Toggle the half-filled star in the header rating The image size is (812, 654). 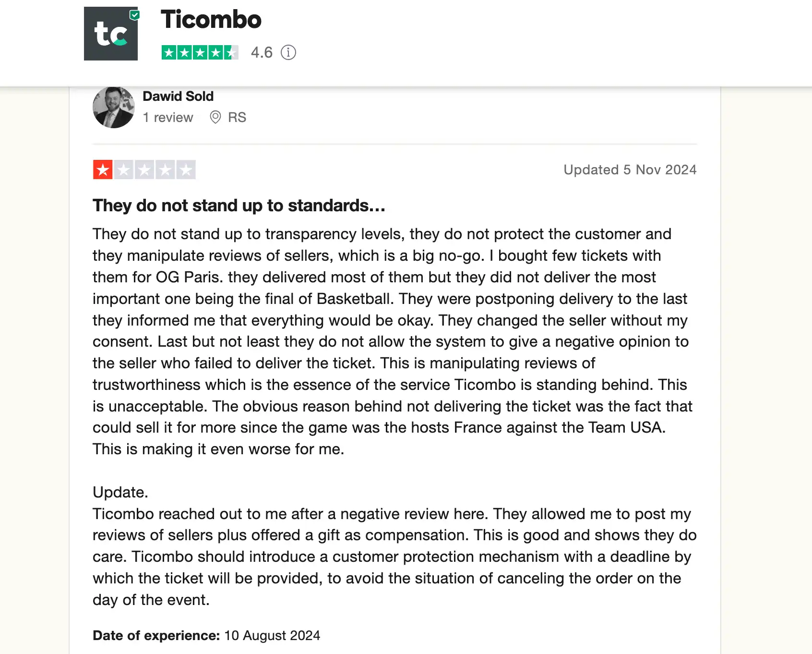coord(232,53)
